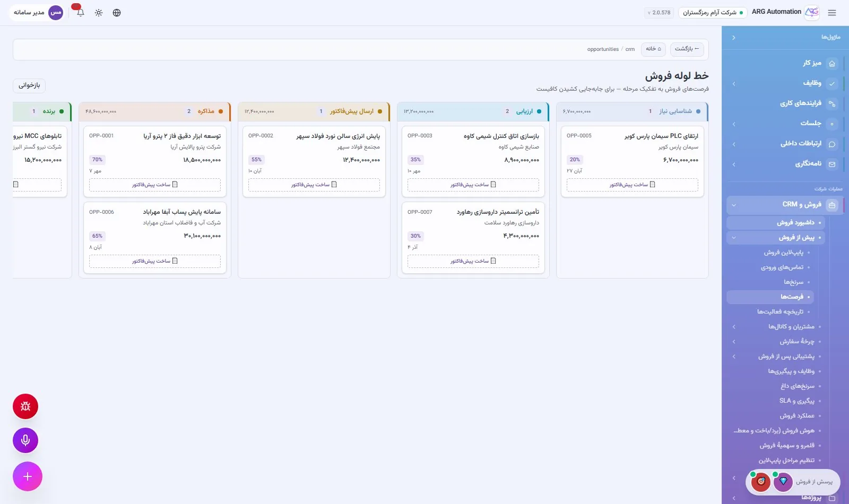
Task: Open the hamburger menu beside ARG Automation logo
Action: pos(831,13)
